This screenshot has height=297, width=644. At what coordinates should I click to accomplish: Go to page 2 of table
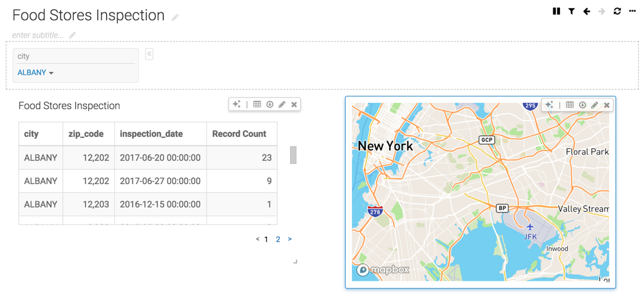[278, 240]
